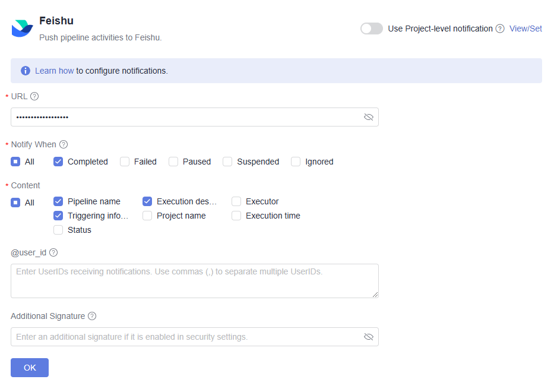Check the Executor checkbox
The width and height of the screenshot is (551, 392).
pos(236,201)
